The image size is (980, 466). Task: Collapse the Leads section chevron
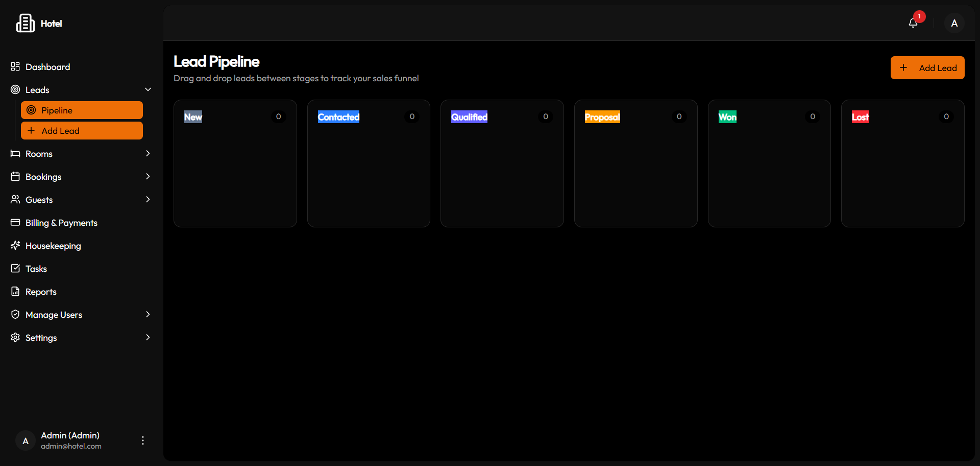(148, 90)
